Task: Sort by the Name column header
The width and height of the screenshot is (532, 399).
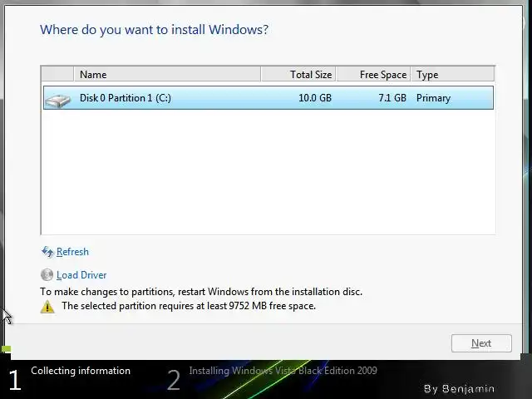Action: point(167,74)
